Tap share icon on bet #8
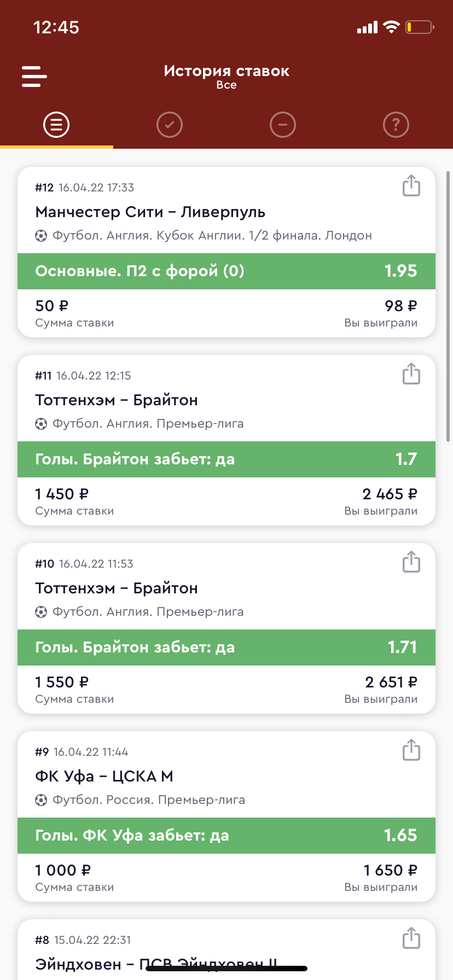Viewport: 453px width, 980px height. tap(411, 938)
